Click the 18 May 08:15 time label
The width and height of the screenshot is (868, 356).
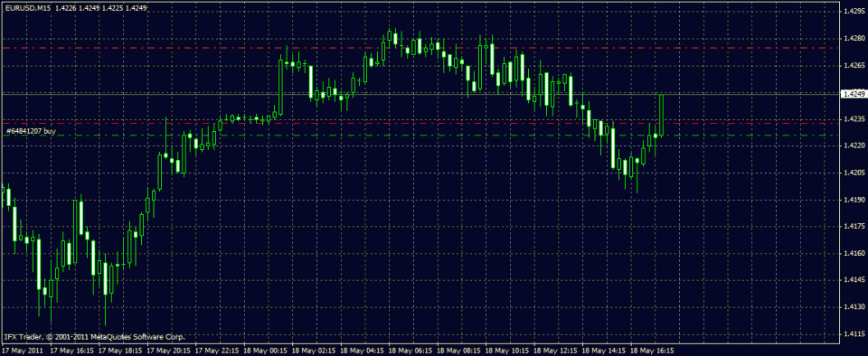[x=458, y=351]
